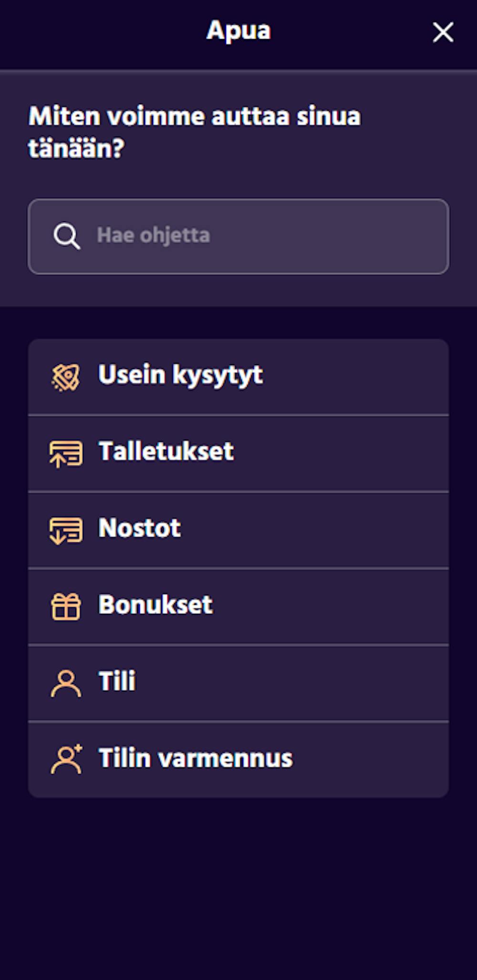Click the Hae ohjetta placeholder text
This screenshot has width=477, height=980.
[x=153, y=235]
